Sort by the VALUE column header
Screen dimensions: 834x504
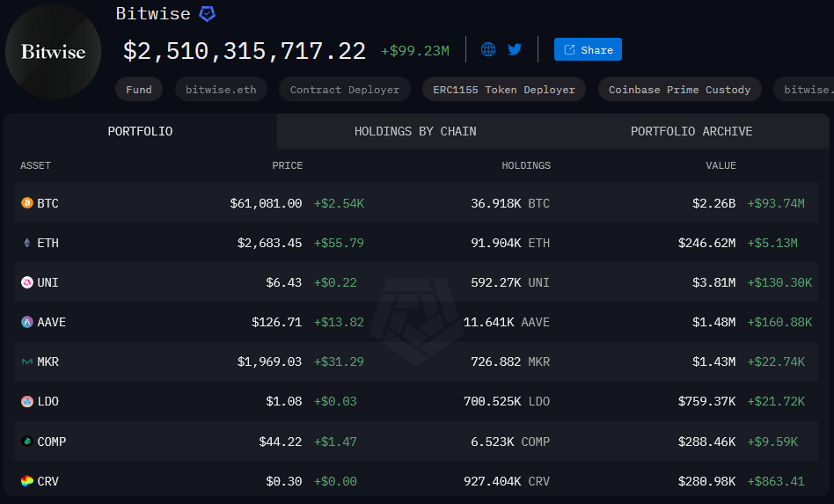721,165
